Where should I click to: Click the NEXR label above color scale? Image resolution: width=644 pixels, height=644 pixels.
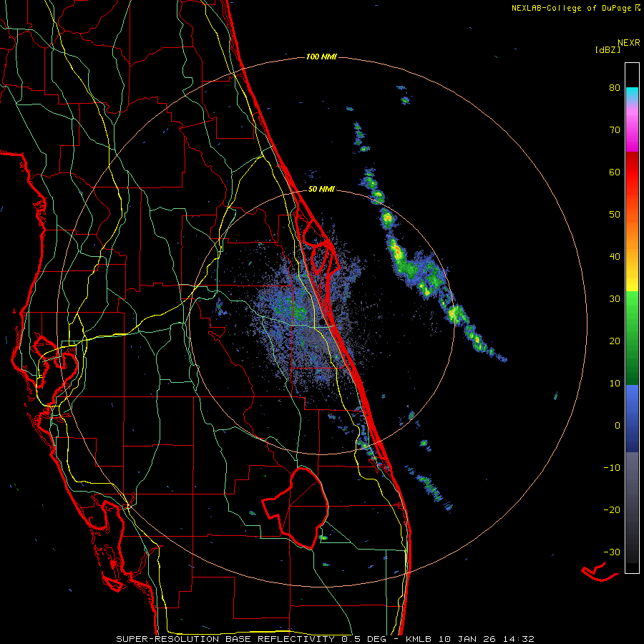628,43
